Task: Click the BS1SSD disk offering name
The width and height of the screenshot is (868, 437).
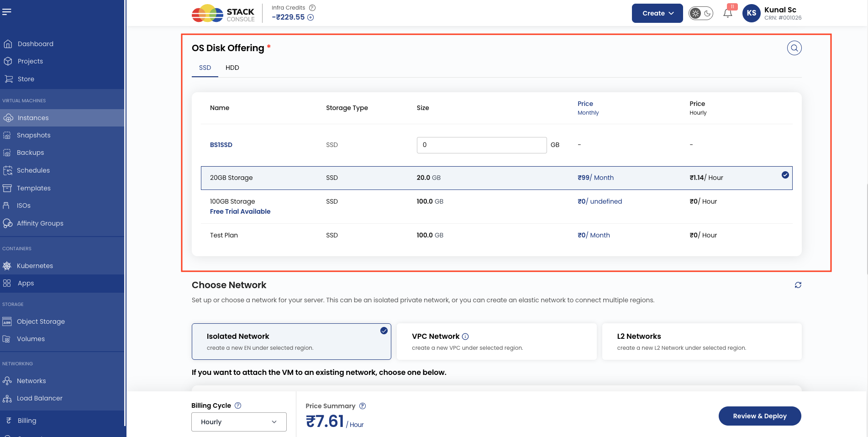Action: coord(221,145)
